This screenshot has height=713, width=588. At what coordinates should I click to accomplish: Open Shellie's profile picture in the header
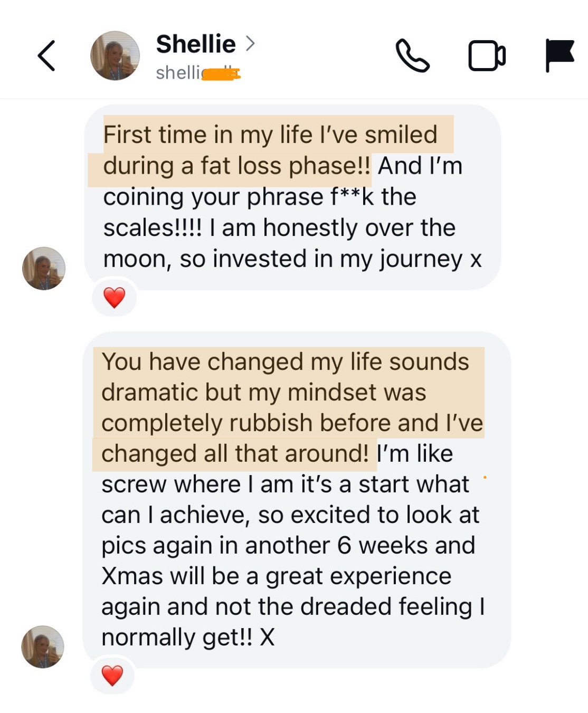tap(115, 55)
